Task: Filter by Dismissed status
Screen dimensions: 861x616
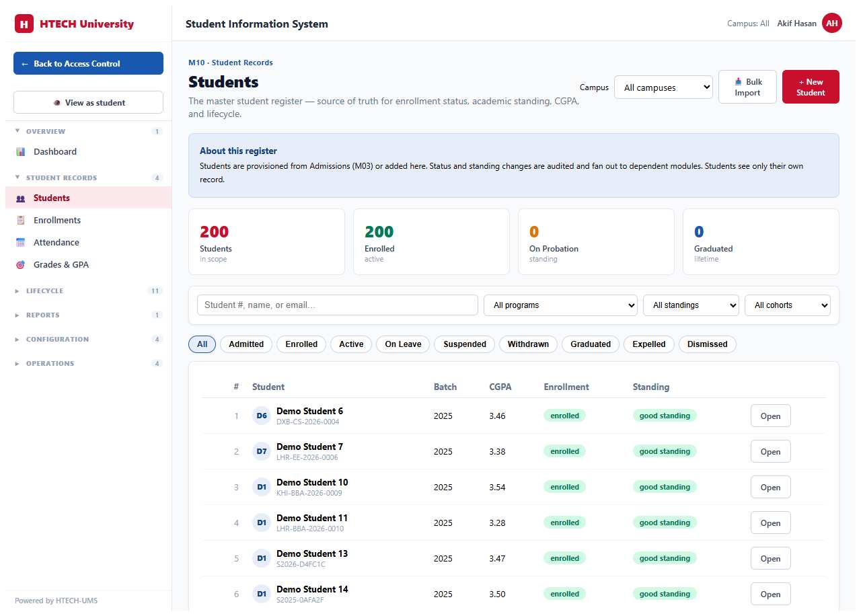Action: pyautogui.click(x=707, y=344)
